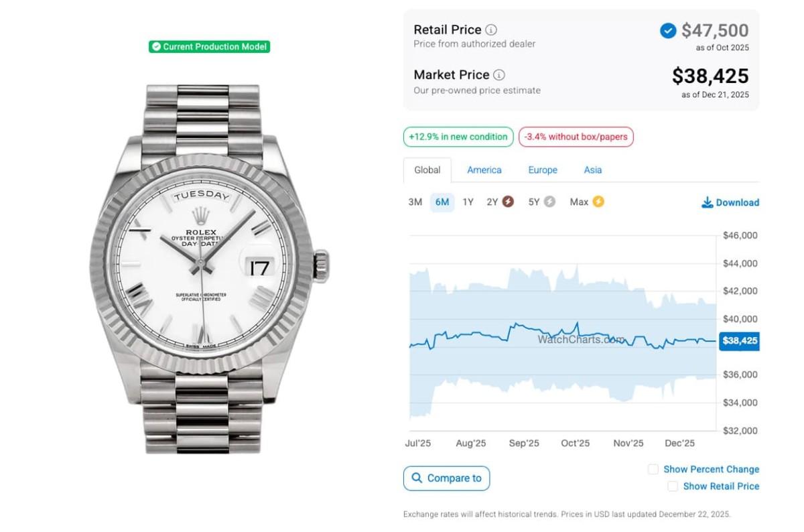Click the Retail Price info icon

[x=491, y=30]
